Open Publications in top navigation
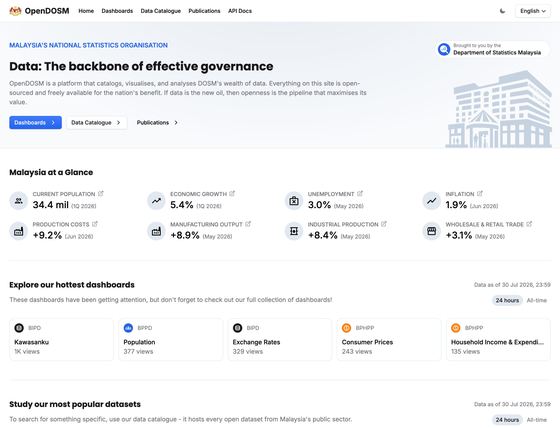This screenshot has height=428, width=560. [x=204, y=11]
